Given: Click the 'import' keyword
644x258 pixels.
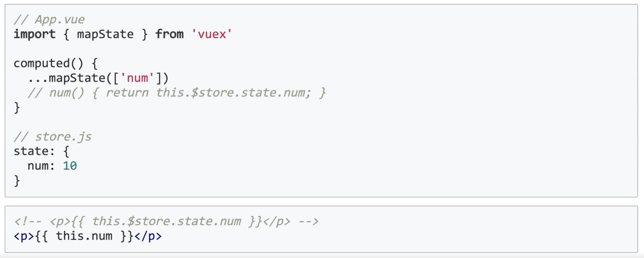Looking at the screenshot, I should (35, 34).
